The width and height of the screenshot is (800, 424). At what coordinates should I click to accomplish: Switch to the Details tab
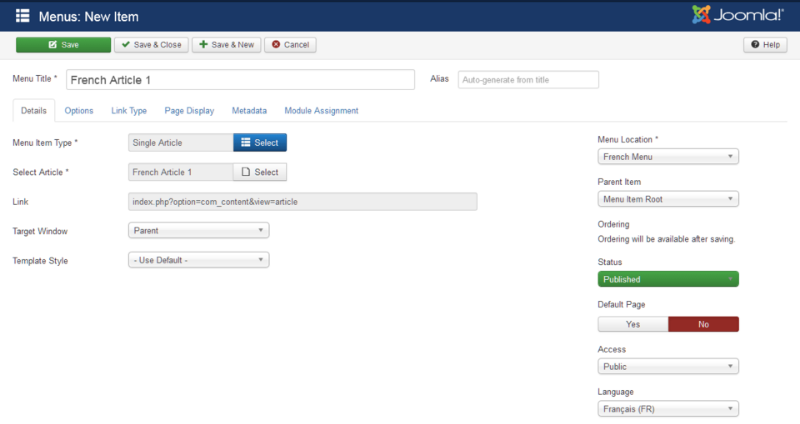pyautogui.click(x=34, y=111)
